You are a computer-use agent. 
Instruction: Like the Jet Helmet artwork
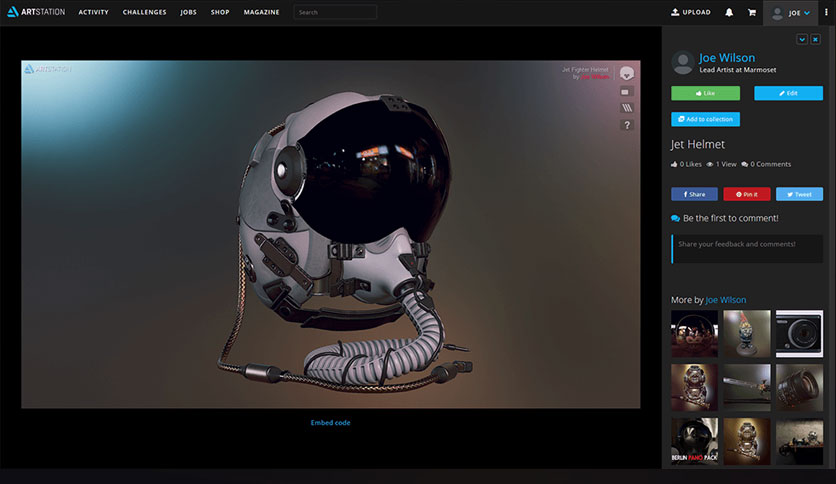point(705,93)
